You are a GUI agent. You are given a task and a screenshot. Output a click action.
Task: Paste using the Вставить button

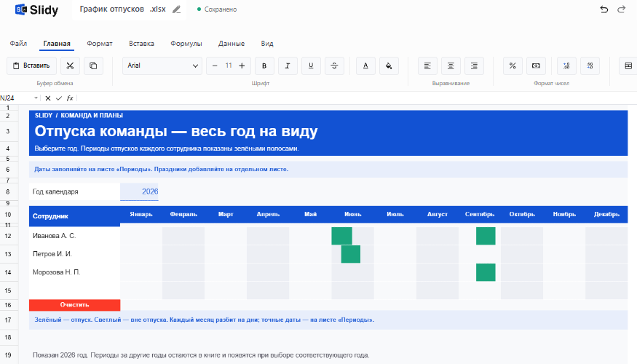(x=31, y=66)
